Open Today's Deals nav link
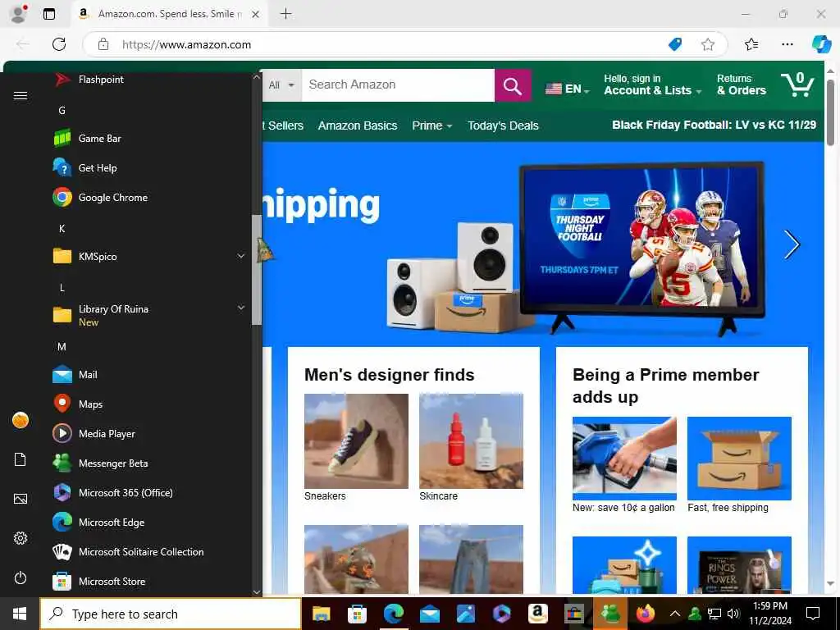Image resolution: width=840 pixels, height=630 pixels. coord(503,126)
